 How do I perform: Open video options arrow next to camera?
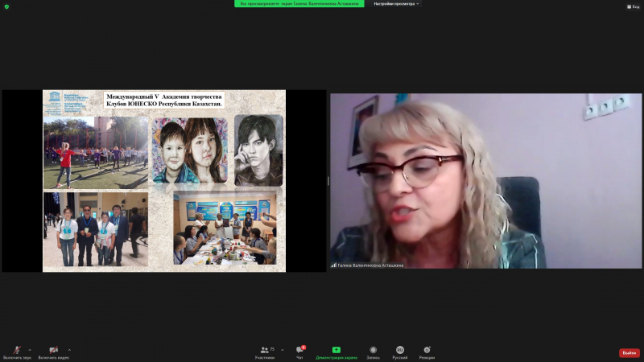tap(69, 349)
